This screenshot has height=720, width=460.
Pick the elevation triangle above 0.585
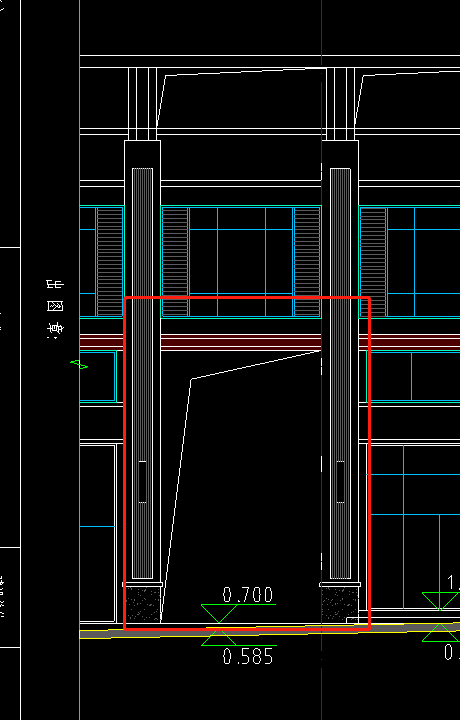[219, 638]
